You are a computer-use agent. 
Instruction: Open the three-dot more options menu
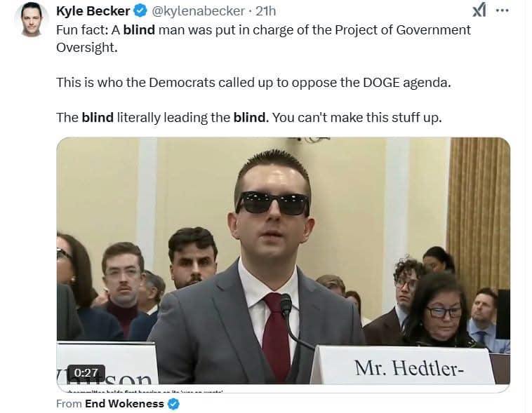pos(502,11)
